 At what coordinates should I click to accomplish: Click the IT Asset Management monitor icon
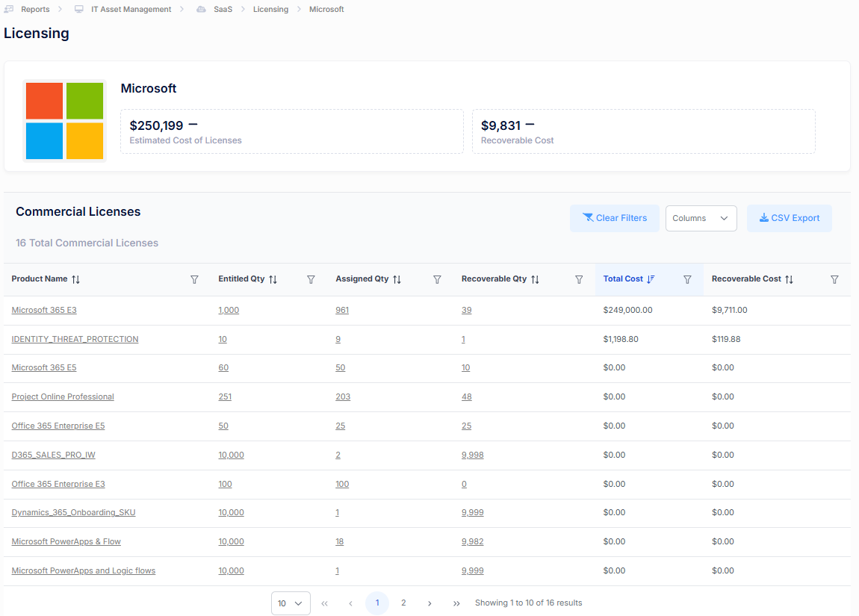pos(79,9)
